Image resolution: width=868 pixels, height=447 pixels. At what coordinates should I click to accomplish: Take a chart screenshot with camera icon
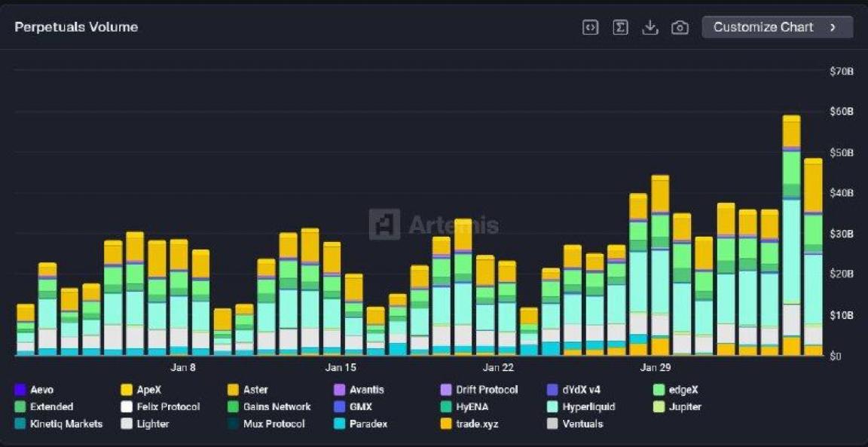tap(680, 27)
